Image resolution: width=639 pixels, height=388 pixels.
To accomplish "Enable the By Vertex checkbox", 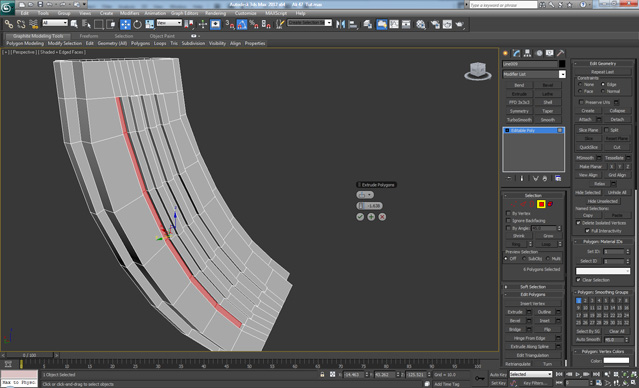I will tap(508, 213).
